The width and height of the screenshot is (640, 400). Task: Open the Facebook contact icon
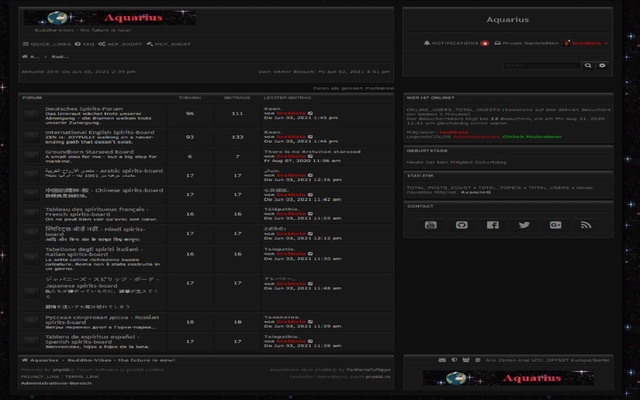pos(492,225)
